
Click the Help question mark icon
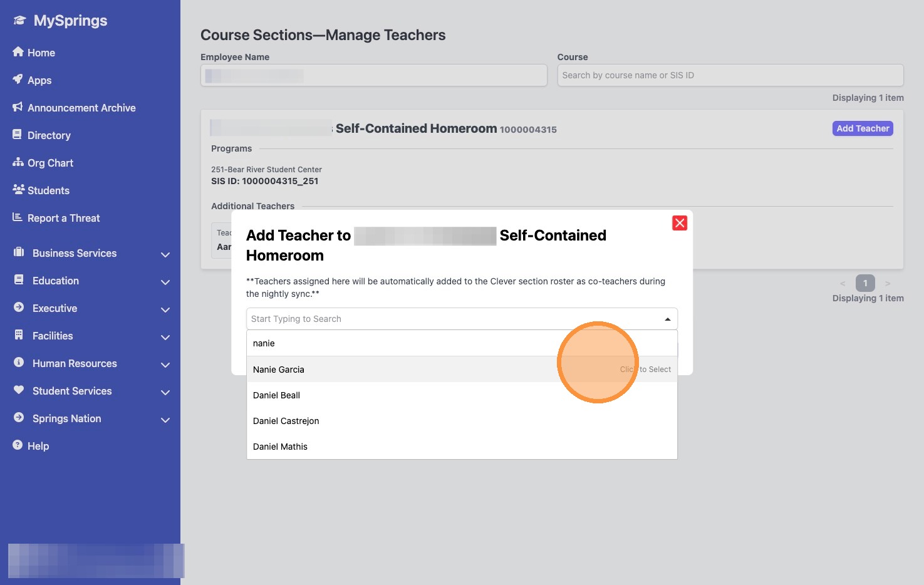tap(18, 445)
